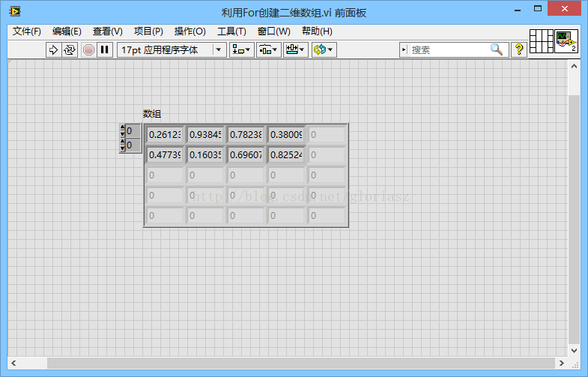This screenshot has width=588, height=377.
Task: Click the connector pane grid icon
Action: [x=541, y=41]
